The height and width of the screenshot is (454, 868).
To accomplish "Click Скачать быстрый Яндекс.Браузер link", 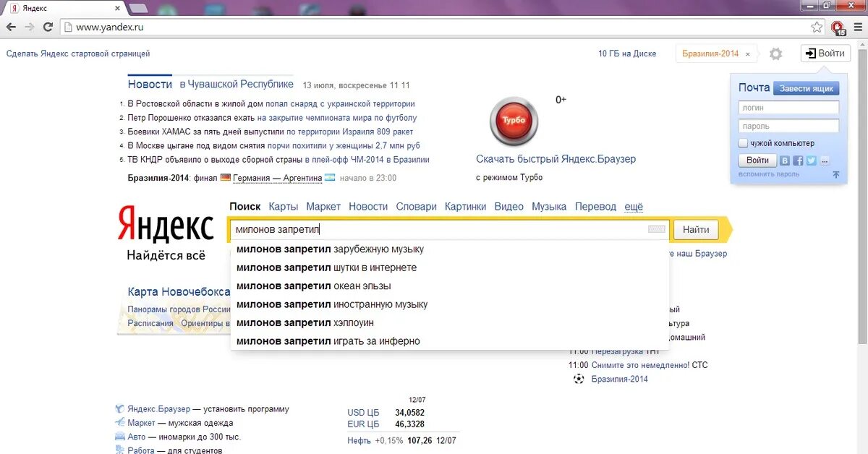I will pos(556,159).
